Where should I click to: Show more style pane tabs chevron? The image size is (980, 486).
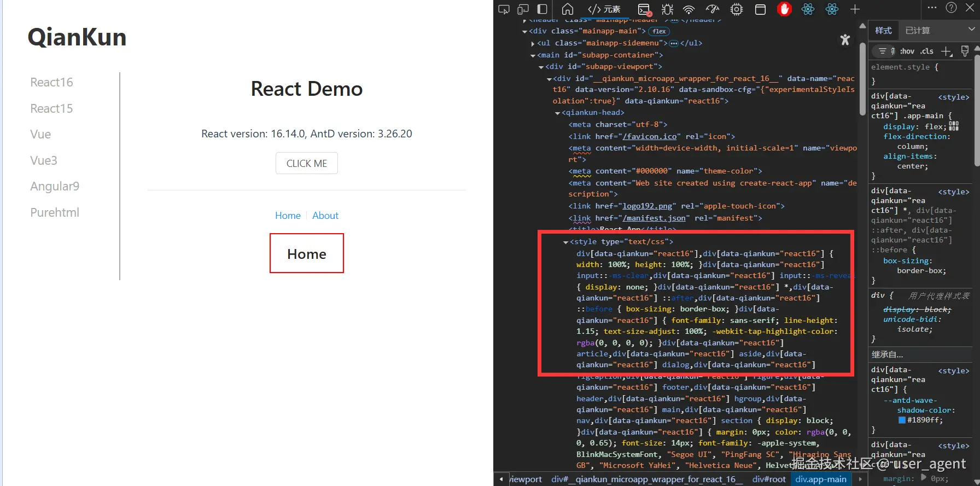pos(971,30)
